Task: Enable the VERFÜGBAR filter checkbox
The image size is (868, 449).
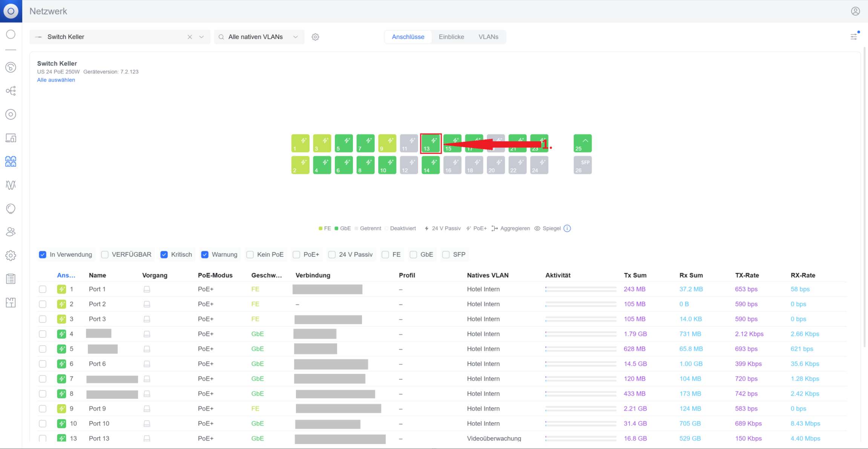Action: (105, 254)
